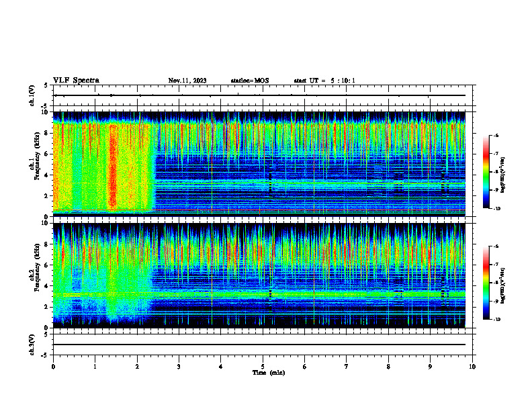The width and height of the screenshot is (532, 411).
Task: Select the "Time (min)" axis label
Action: coord(269,373)
